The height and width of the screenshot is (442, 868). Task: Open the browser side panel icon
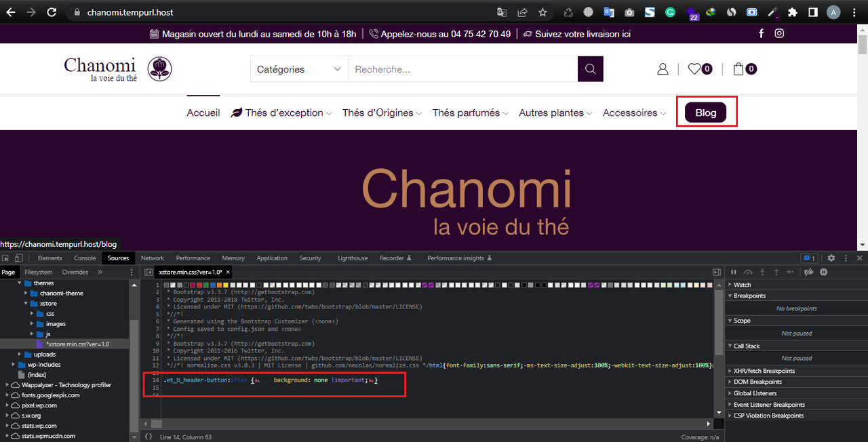coord(812,12)
